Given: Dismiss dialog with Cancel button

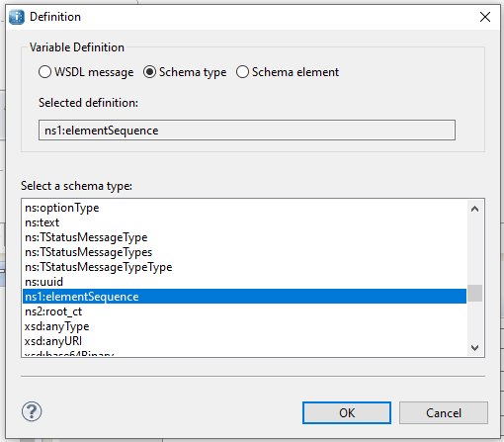Looking at the screenshot, I should (x=444, y=412).
